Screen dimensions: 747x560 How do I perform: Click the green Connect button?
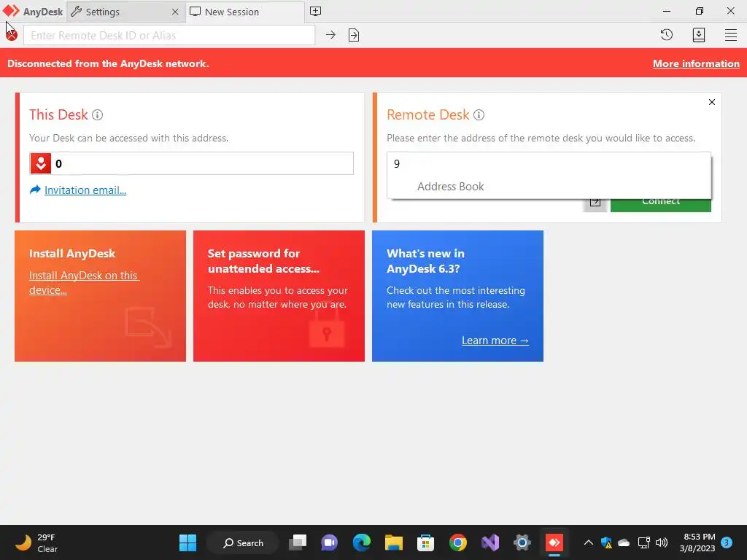pyautogui.click(x=661, y=204)
